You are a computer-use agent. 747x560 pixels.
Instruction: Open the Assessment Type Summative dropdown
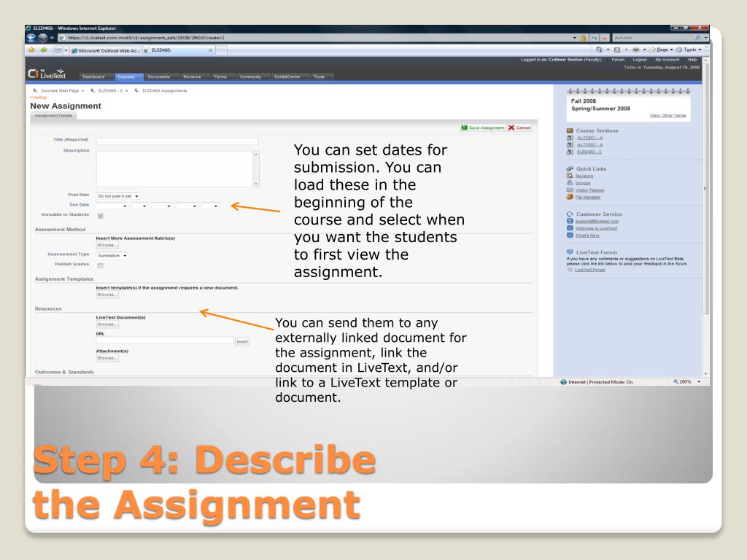pos(112,256)
